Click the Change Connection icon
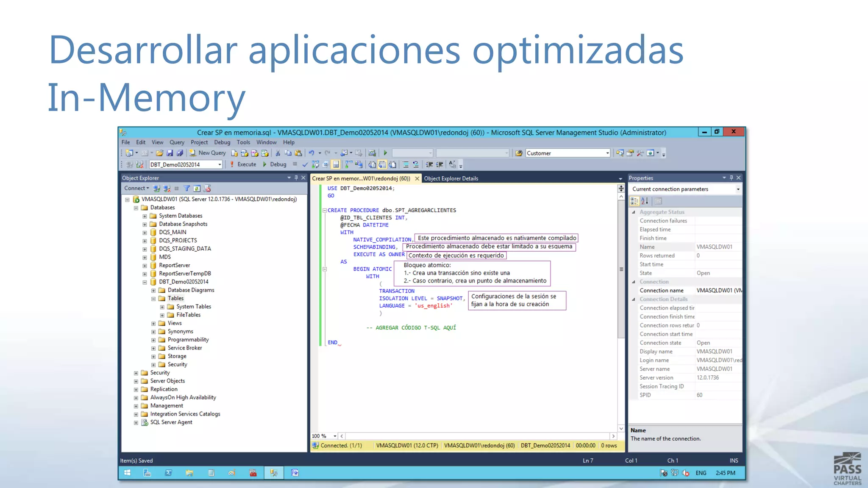This screenshot has height=488, width=868. tap(139, 164)
